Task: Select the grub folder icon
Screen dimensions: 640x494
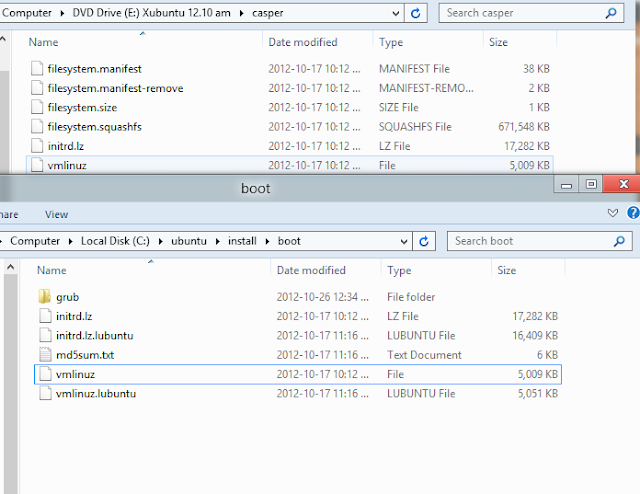Action: [x=45, y=297]
